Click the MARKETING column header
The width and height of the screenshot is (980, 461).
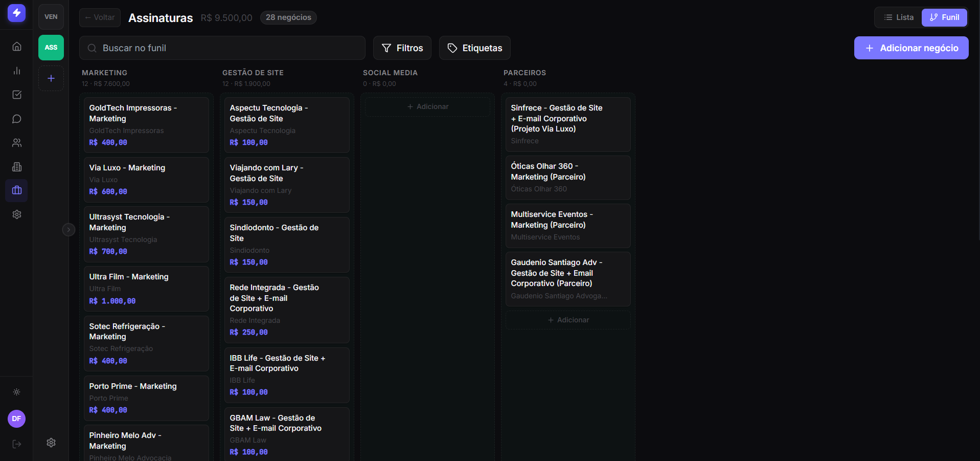[105, 73]
